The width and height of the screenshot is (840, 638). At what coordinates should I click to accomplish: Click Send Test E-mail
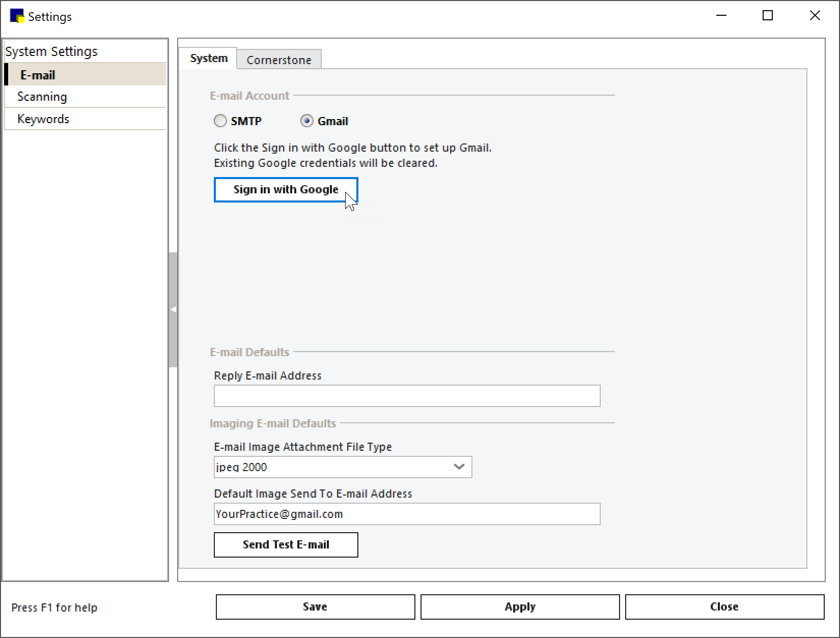[286, 544]
